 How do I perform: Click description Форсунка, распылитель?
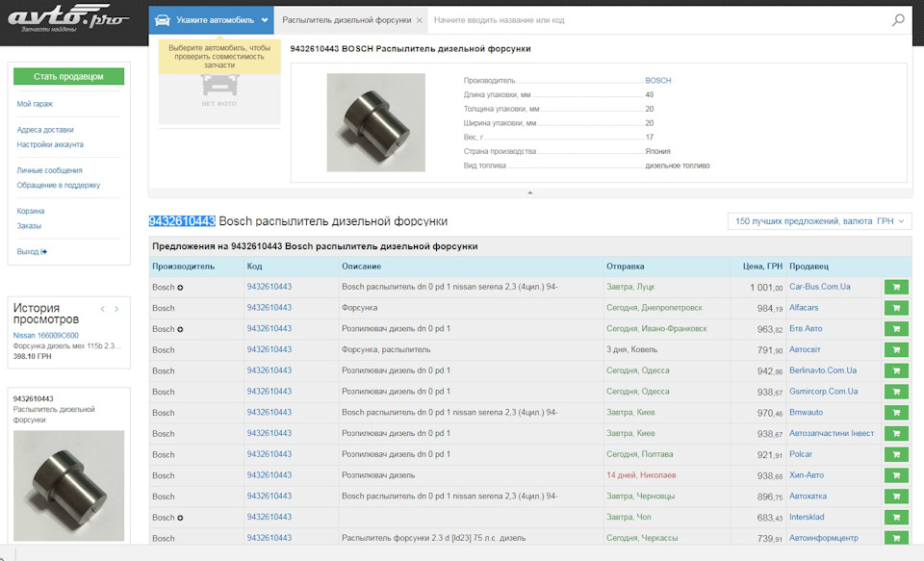tap(386, 349)
